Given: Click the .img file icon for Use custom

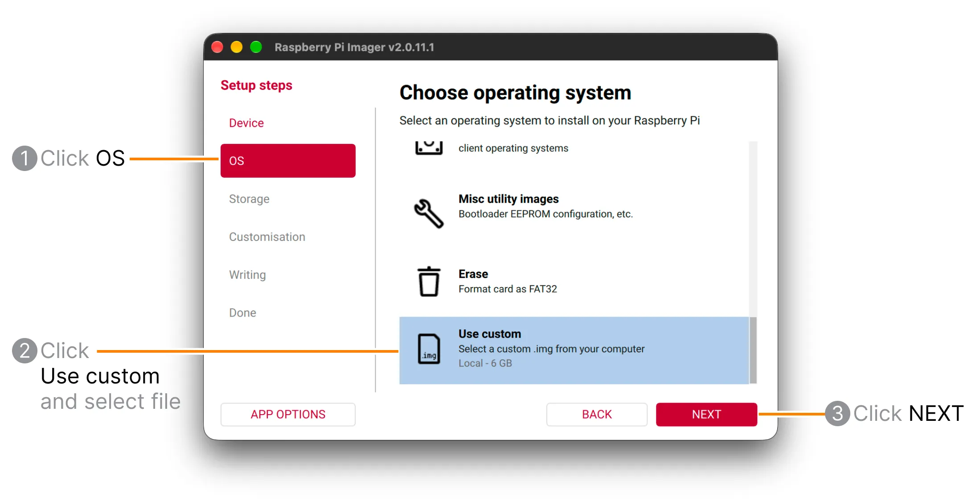Looking at the screenshot, I should pos(429,349).
